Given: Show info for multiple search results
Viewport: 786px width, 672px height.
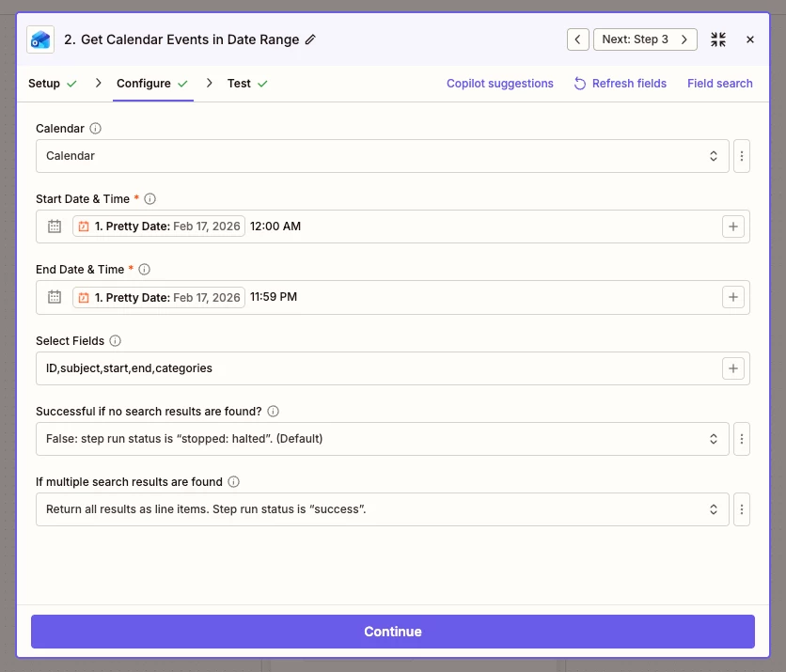Looking at the screenshot, I should coord(233,481).
